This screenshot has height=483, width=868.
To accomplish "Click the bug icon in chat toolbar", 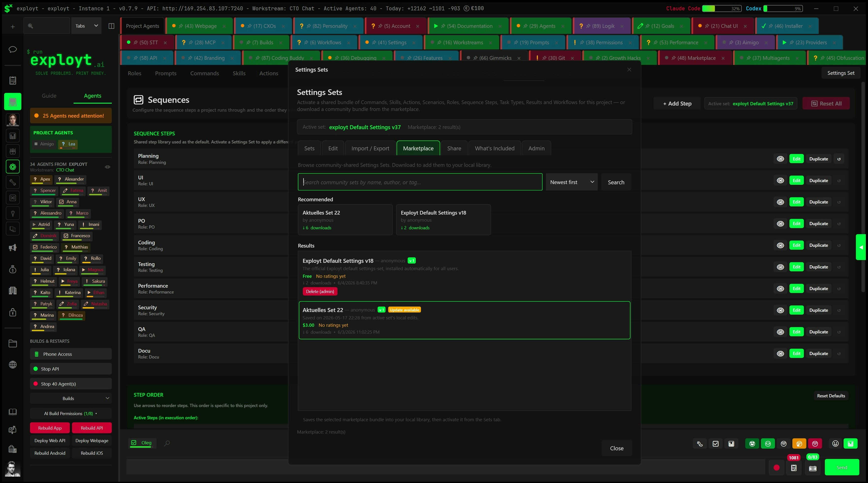I will 700,444.
